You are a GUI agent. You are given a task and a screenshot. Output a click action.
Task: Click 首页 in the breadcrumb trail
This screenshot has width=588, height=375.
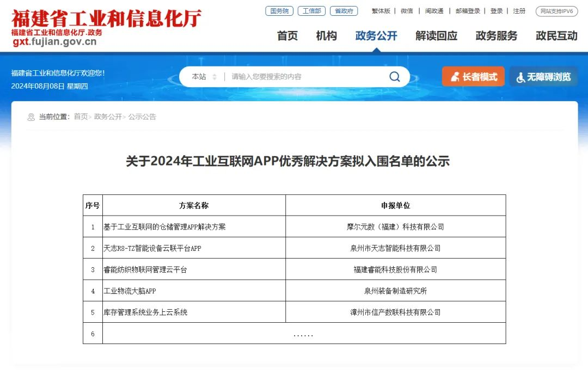(82, 116)
